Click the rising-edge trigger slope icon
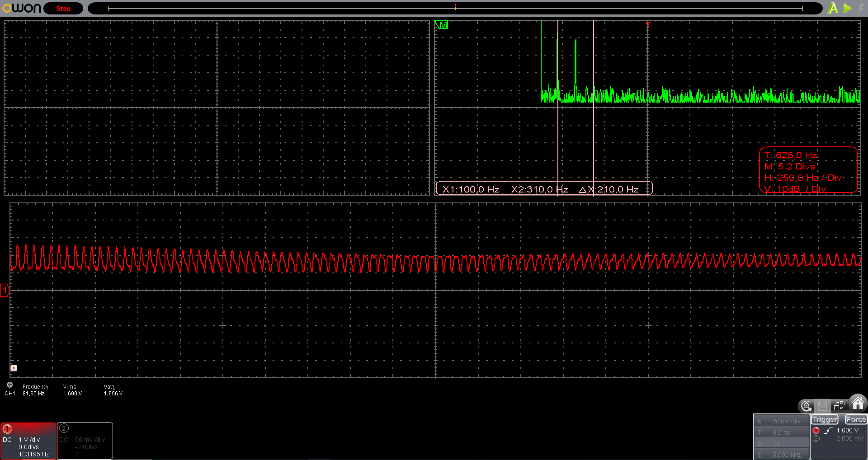Viewport: 868px width, 460px height. (828, 431)
